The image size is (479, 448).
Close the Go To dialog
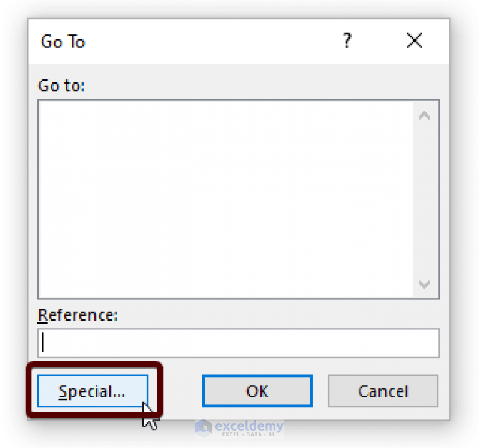coord(415,41)
